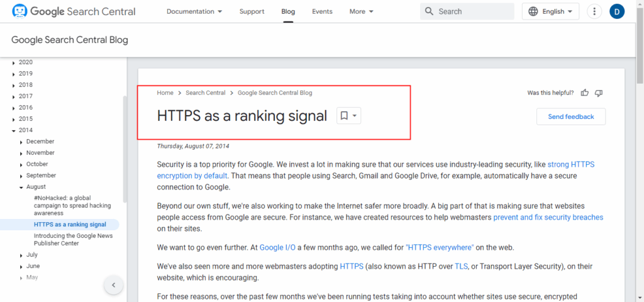This screenshot has height=302, width=644.
Task: Open Introducing the Google News Publisher Center
Action: (x=73, y=240)
